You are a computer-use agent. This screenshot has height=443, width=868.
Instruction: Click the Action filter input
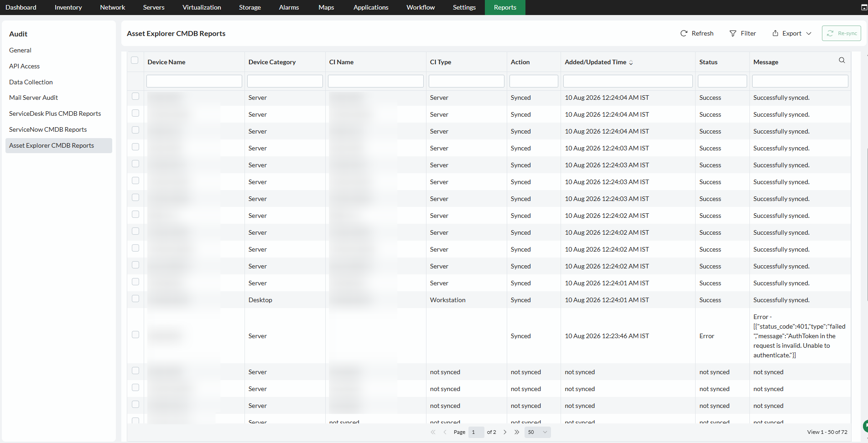[534, 81]
